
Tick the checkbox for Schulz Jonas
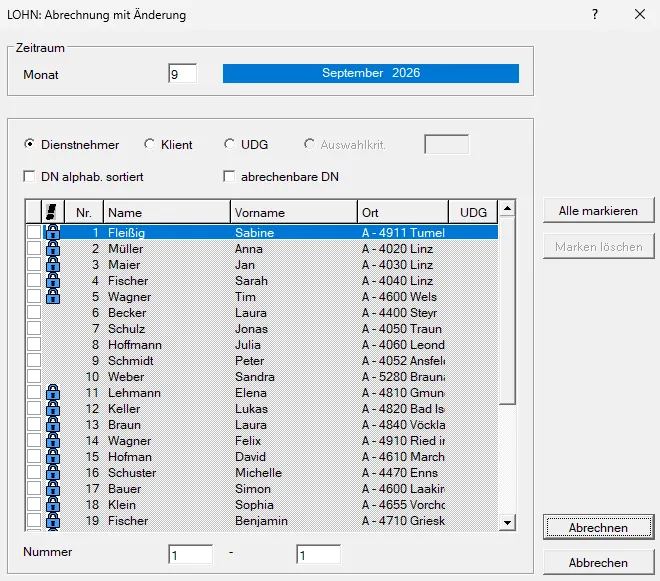click(x=34, y=328)
